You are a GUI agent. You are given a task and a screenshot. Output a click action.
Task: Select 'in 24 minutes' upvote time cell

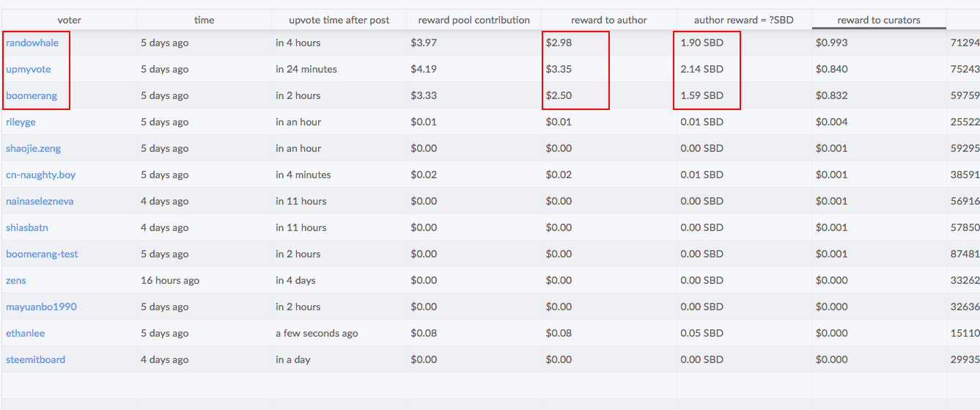[x=339, y=69]
